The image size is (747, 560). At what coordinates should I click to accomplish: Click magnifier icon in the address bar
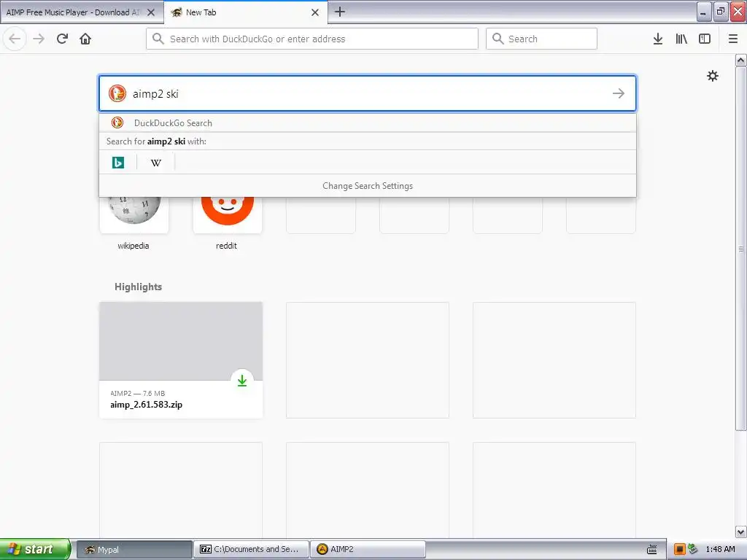[x=158, y=39]
